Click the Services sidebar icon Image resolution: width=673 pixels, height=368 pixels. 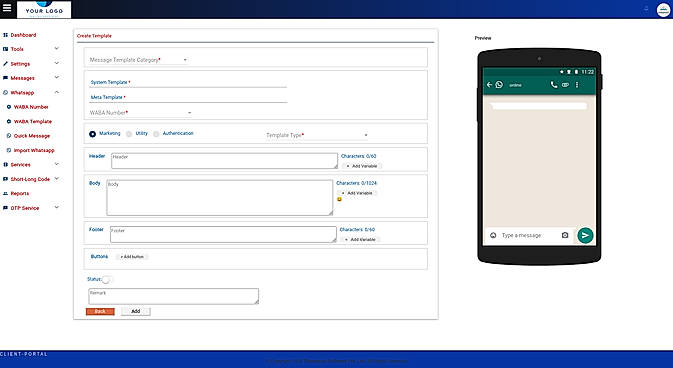coord(6,164)
